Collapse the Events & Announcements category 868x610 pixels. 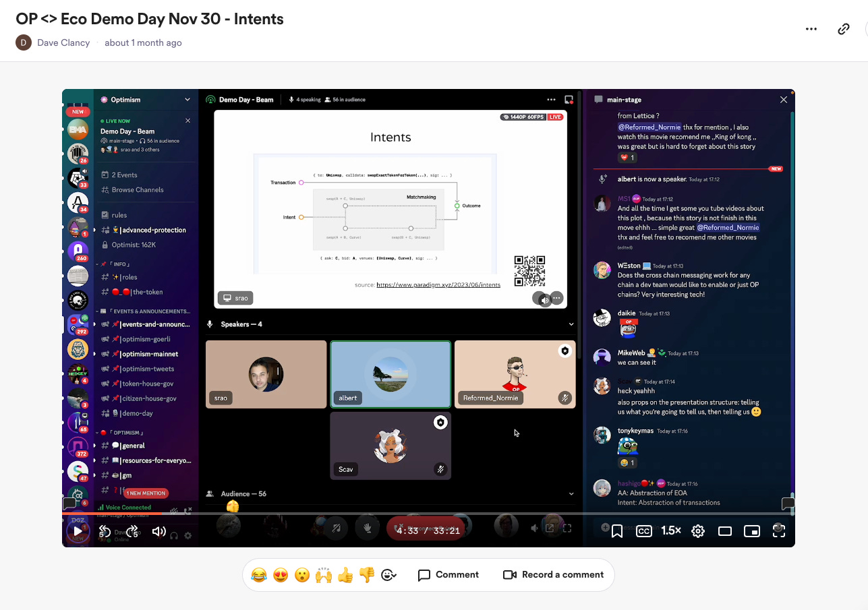coord(145,311)
